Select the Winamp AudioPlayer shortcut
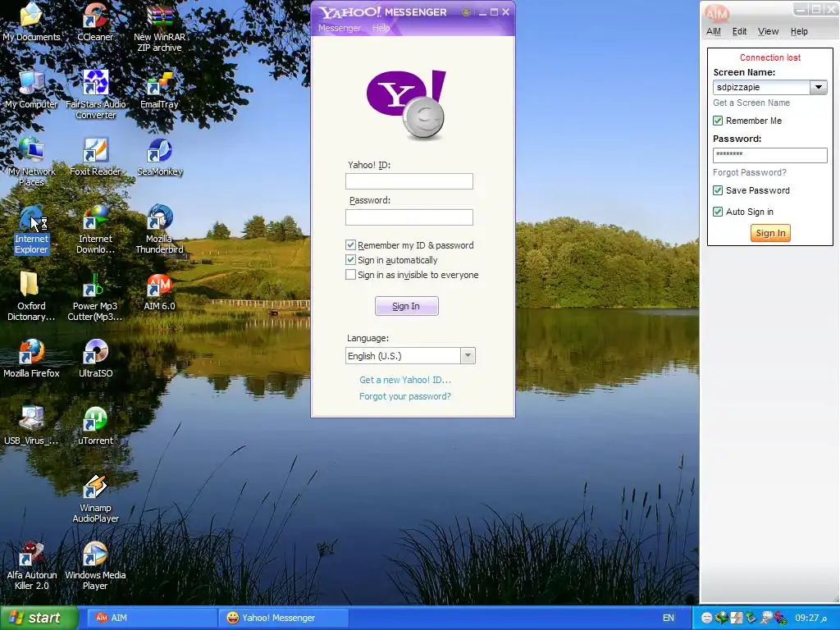This screenshot has height=630, width=840. click(x=95, y=498)
